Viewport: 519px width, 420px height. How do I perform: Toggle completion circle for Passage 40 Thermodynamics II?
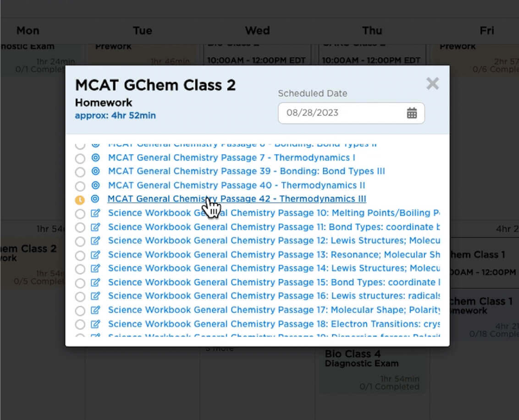coord(80,186)
